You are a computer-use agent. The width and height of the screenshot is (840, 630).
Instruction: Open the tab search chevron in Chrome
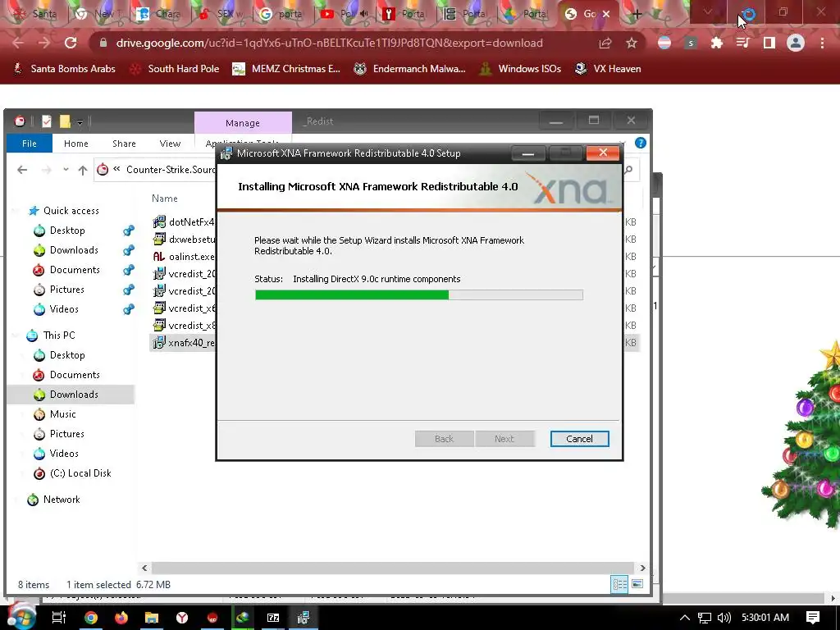coord(708,11)
